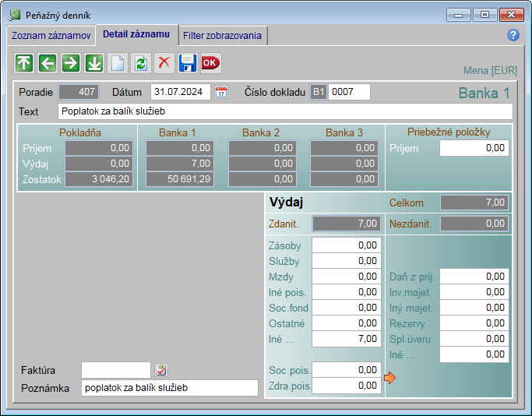Go to the previous record with the left arrow
Screen dimensions: 532x416
click(x=48, y=63)
